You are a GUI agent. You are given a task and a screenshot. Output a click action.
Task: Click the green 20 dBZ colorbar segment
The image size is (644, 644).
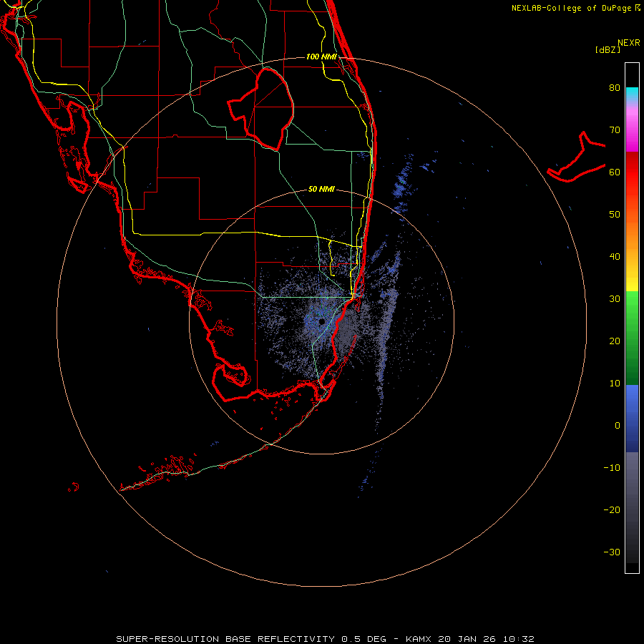point(632,343)
